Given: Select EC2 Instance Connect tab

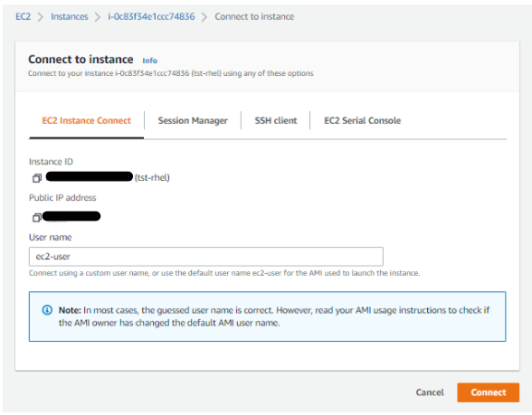Looking at the screenshot, I should (x=87, y=121).
